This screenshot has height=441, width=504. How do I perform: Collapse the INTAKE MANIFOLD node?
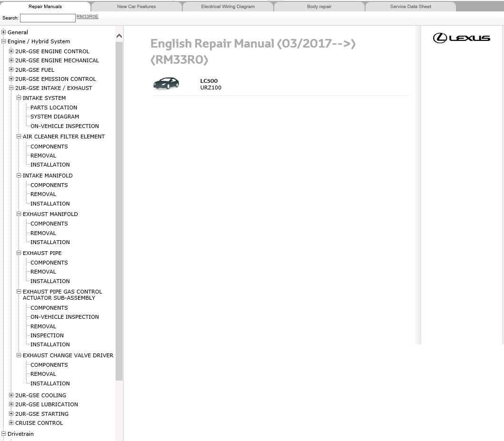point(19,176)
